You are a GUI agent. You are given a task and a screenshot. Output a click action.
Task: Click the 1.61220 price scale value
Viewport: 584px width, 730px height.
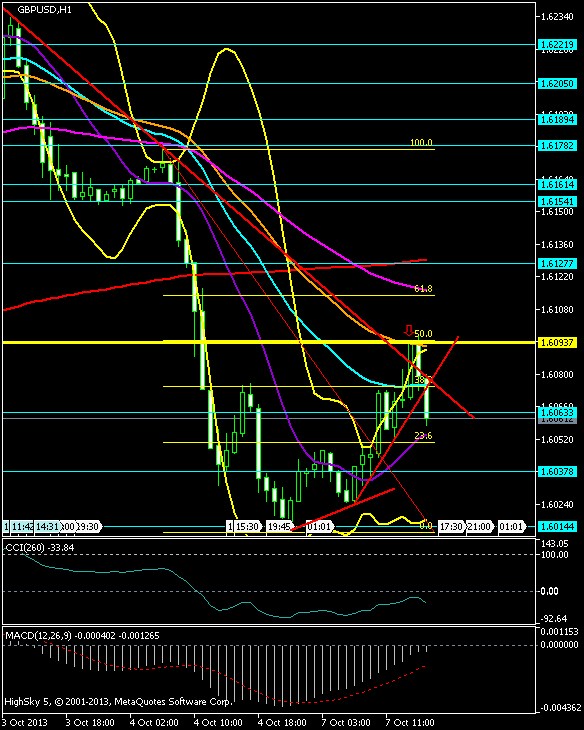point(557,277)
